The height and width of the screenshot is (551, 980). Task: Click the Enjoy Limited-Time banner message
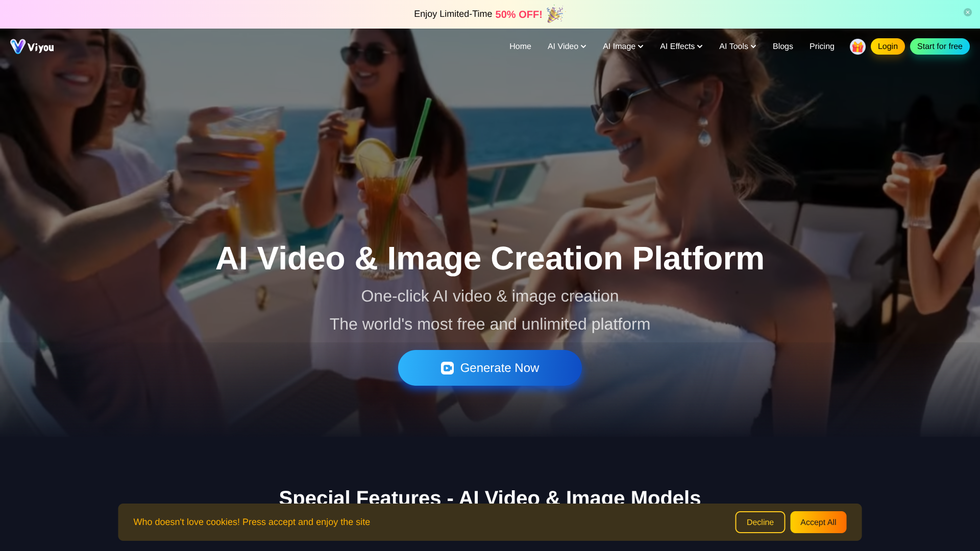(x=452, y=14)
